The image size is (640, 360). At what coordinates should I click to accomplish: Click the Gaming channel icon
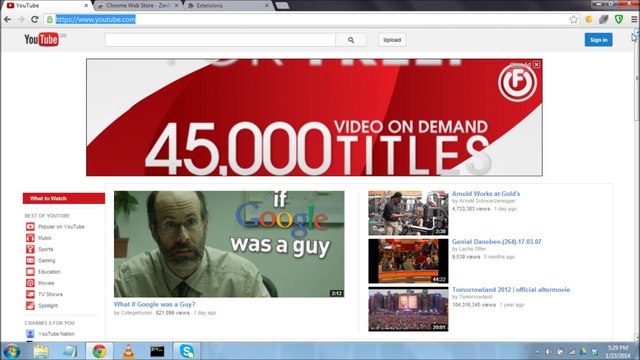pyautogui.click(x=30, y=260)
